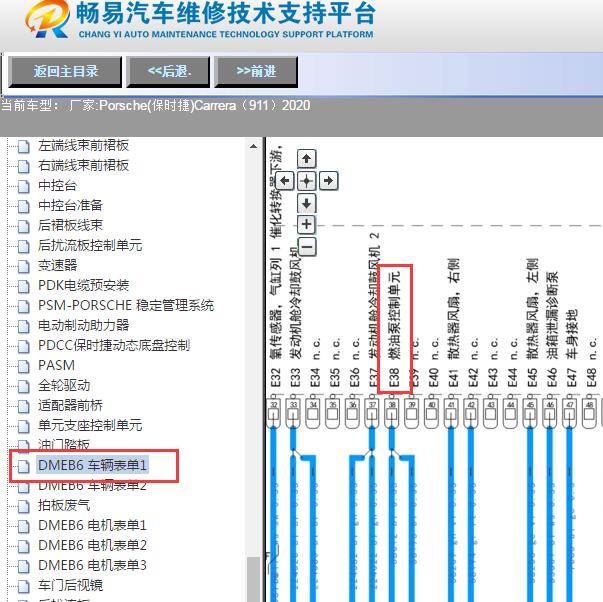Click connector pin 45 in diagram
The width and height of the screenshot is (603, 602).
[x=530, y=414]
